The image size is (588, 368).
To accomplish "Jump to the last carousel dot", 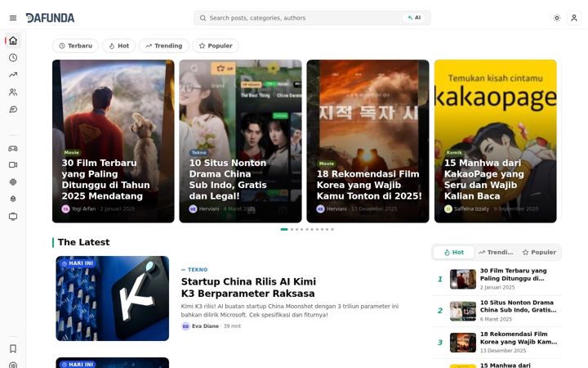I will (332, 229).
